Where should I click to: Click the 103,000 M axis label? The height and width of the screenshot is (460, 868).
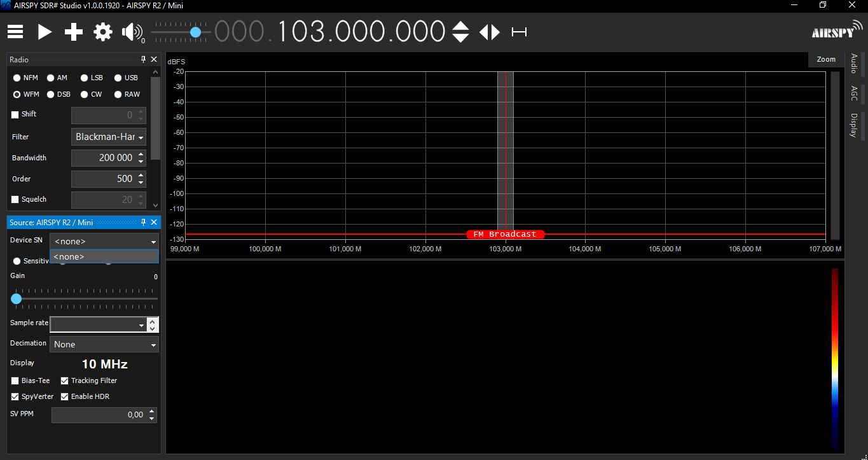coord(506,249)
